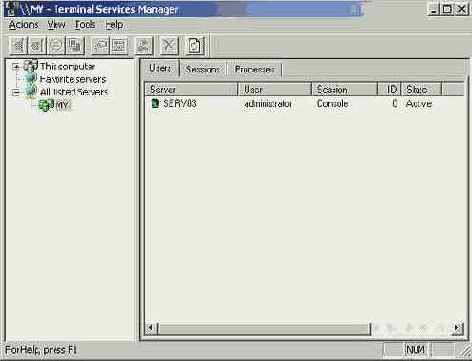Select the This computer tree label
The image size is (472, 361).
click(68, 66)
